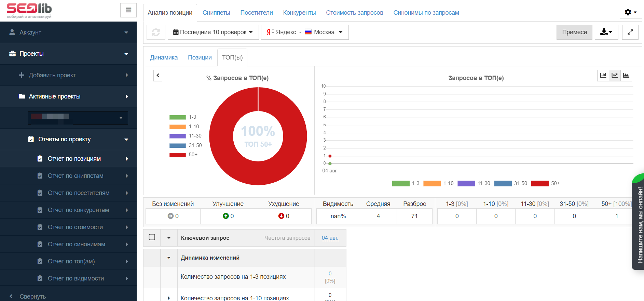Click the Примеси button
The height and width of the screenshot is (301, 644).
tap(574, 32)
